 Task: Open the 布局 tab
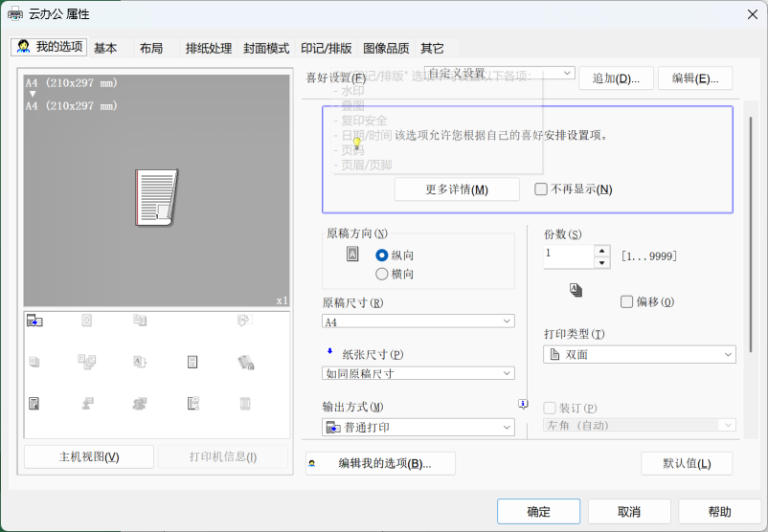click(x=151, y=48)
